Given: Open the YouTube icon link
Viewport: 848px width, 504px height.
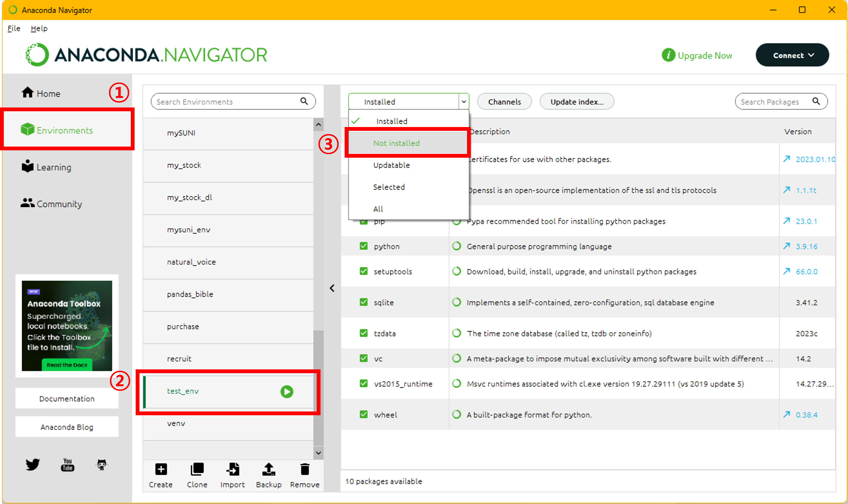Looking at the screenshot, I should (68, 464).
